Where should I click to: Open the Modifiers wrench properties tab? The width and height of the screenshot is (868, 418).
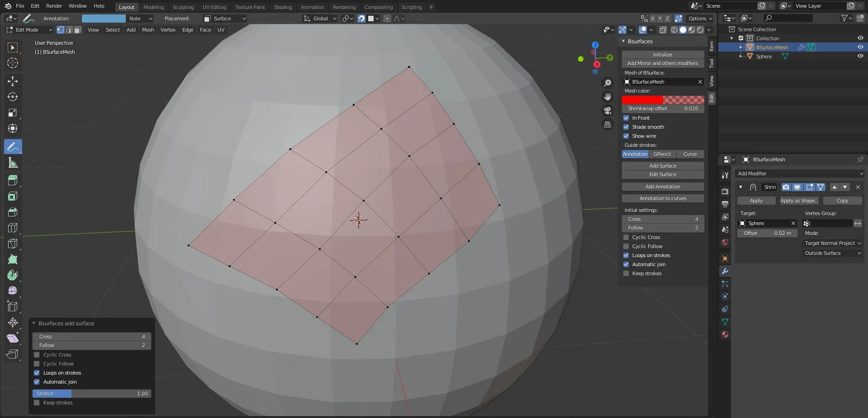pos(725,271)
